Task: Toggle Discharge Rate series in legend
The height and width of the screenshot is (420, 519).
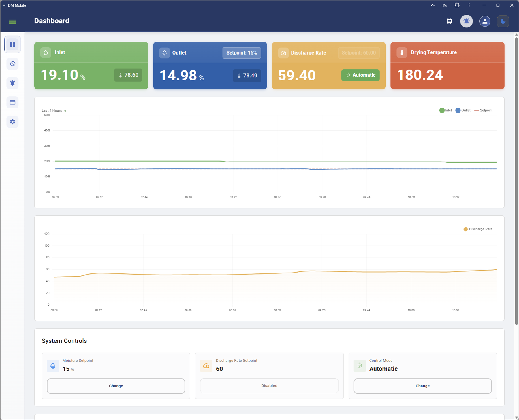Action: [x=478, y=229]
